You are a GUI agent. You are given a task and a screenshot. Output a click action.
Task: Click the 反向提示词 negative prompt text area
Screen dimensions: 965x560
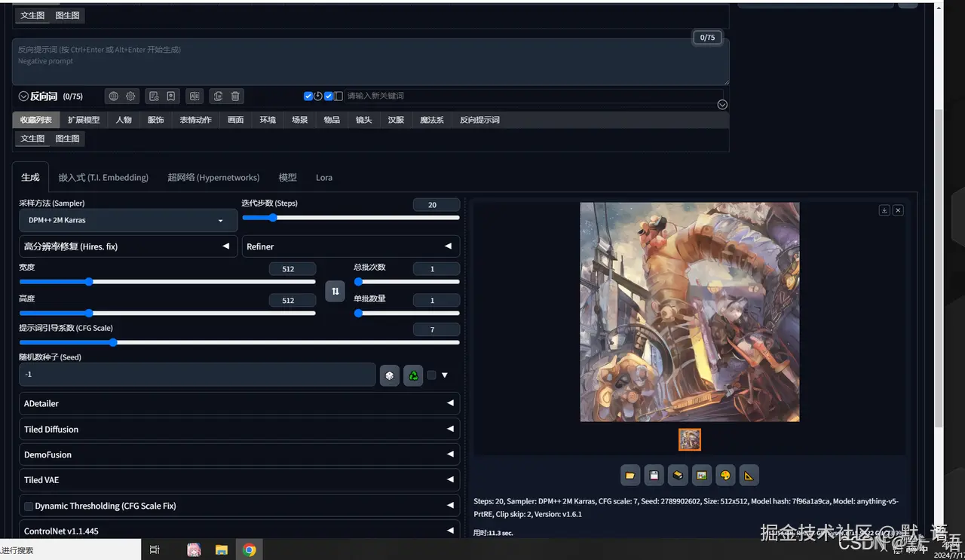(x=370, y=62)
